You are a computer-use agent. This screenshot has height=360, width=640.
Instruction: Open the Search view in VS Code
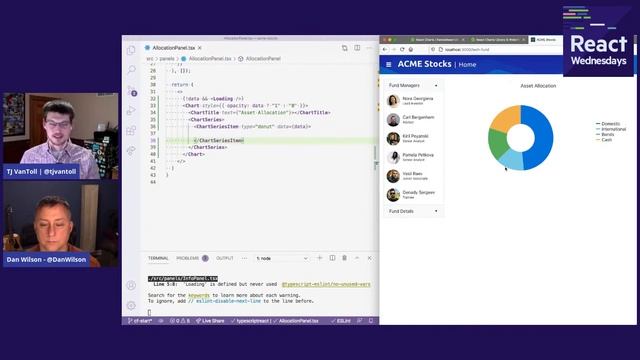tap(131, 70)
